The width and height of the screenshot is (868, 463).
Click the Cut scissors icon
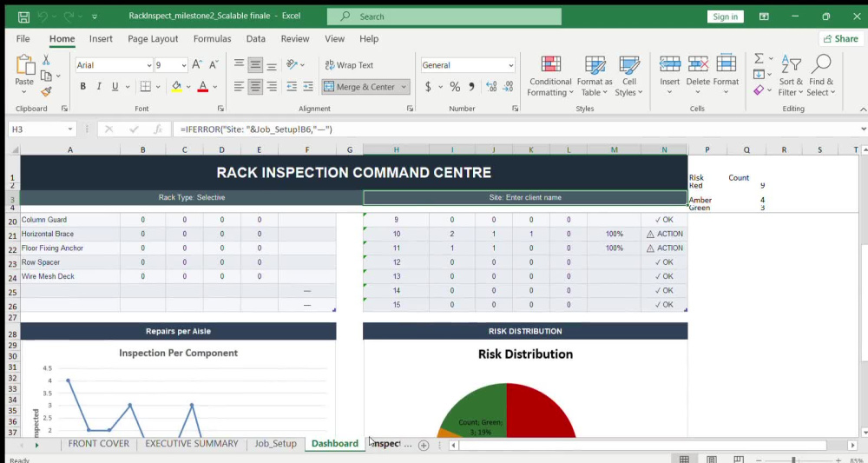tap(46, 60)
